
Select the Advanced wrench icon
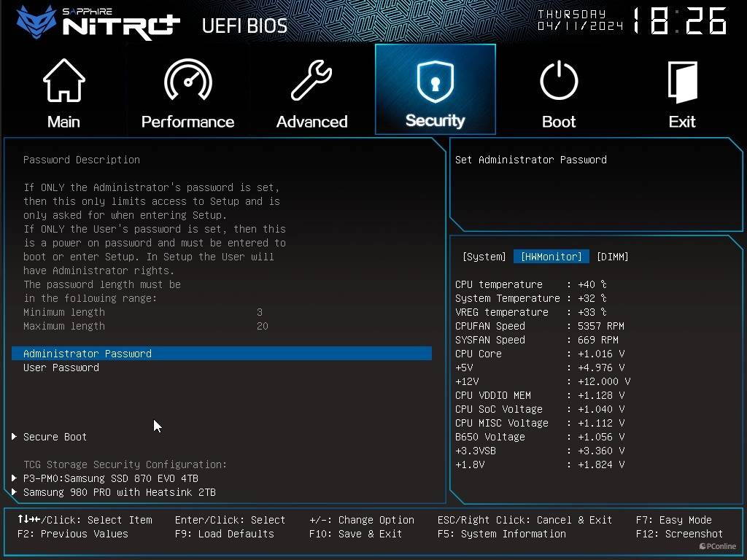pyautogui.click(x=311, y=79)
